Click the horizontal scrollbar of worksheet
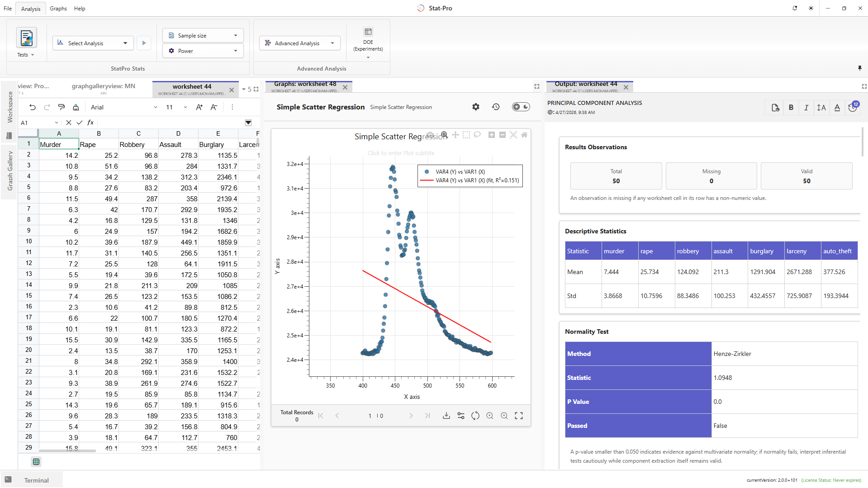The height and width of the screenshot is (488, 868). tap(67, 451)
